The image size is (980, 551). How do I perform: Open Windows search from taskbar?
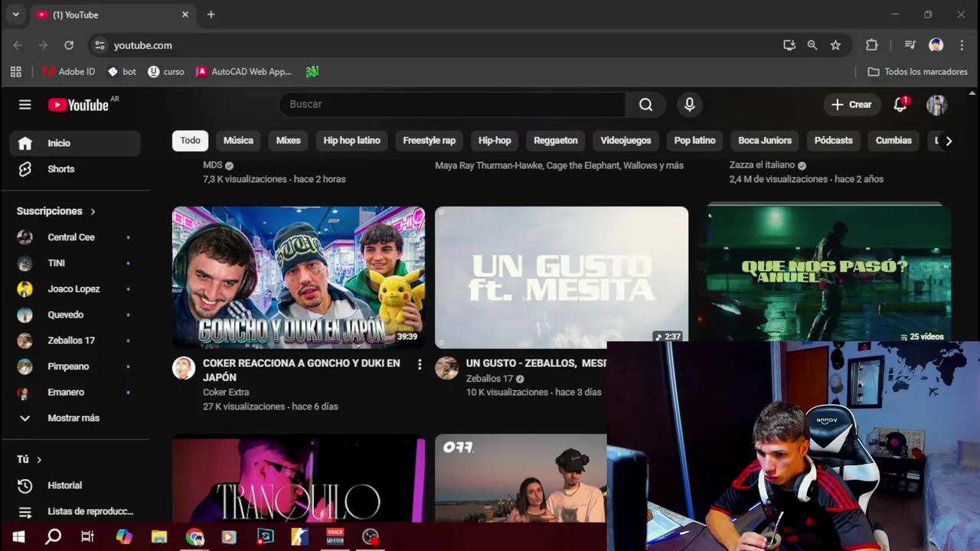tap(53, 536)
